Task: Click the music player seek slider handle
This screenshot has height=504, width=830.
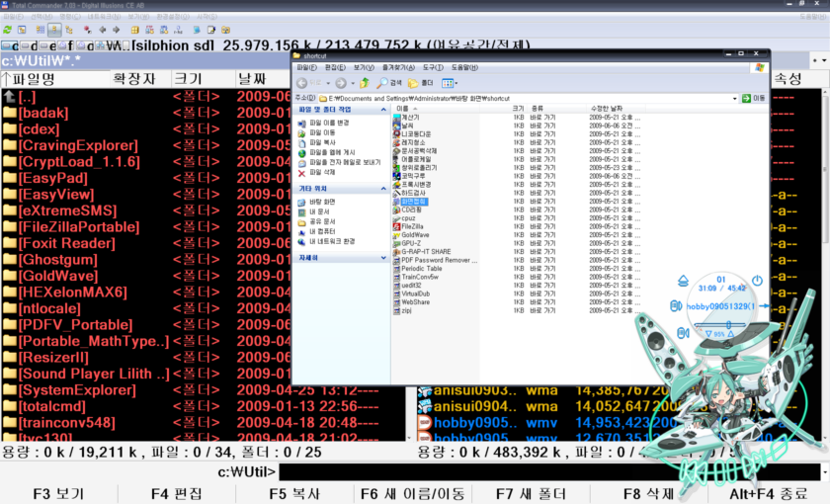Action: click(728, 324)
